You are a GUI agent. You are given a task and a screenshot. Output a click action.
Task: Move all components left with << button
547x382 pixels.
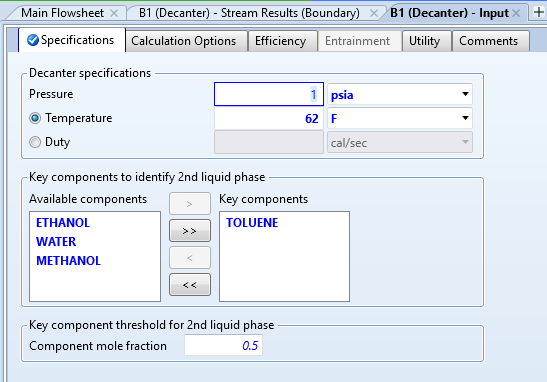pyautogui.click(x=190, y=285)
